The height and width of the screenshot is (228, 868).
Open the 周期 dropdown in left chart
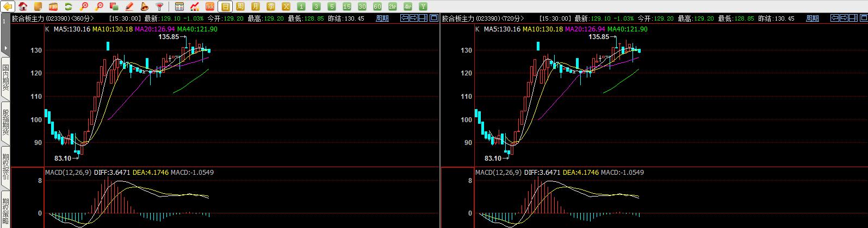pyautogui.click(x=382, y=18)
